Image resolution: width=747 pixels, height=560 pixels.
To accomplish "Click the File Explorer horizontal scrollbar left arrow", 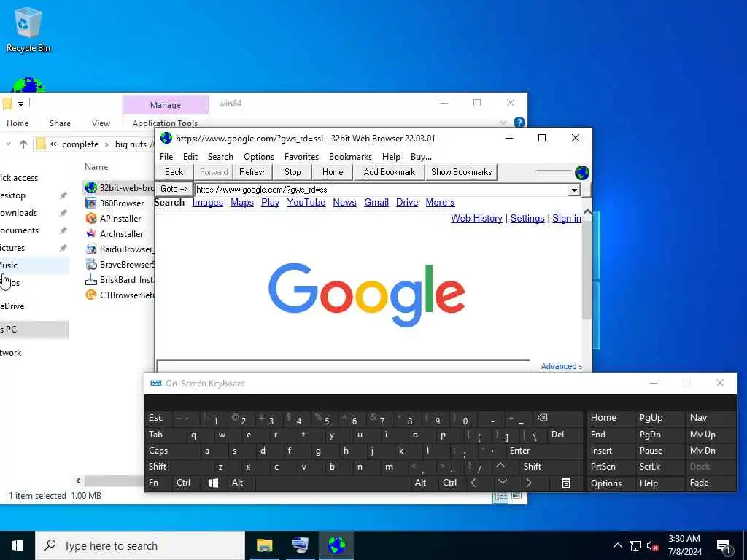I will click(x=78, y=481).
